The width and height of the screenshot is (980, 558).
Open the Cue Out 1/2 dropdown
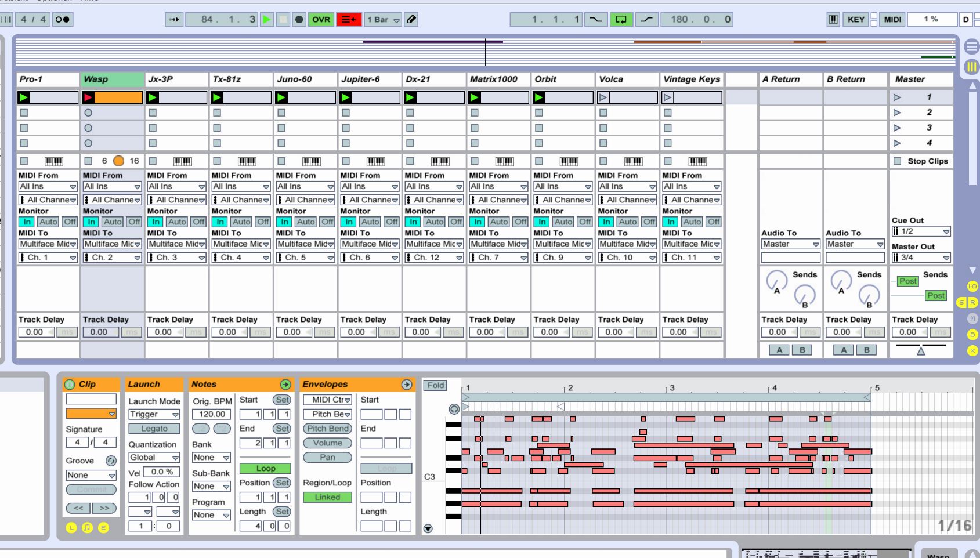tap(921, 231)
